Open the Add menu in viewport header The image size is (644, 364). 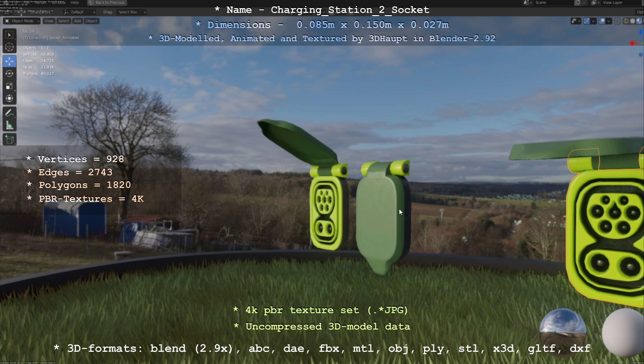pyautogui.click(x=77, y=21)
